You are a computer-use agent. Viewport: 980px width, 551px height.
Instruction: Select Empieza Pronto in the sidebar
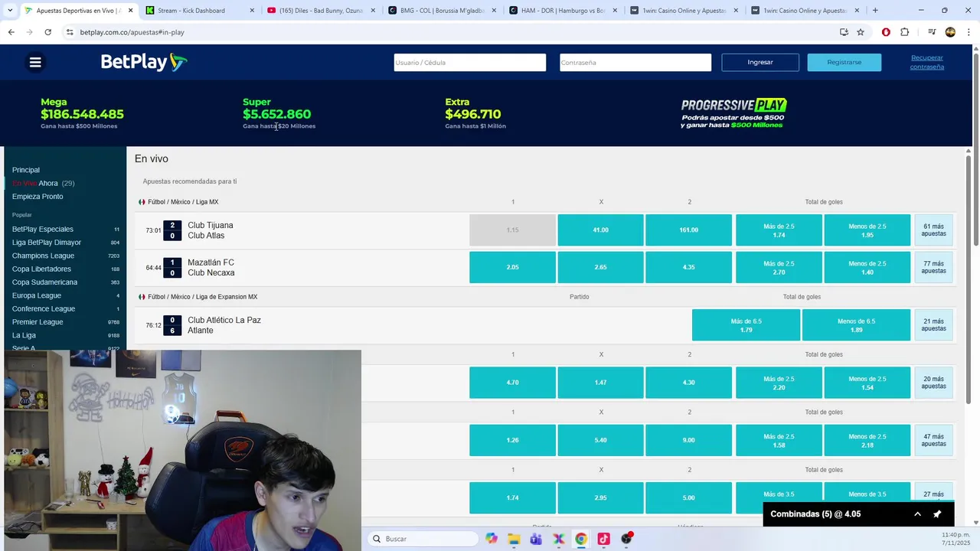click(38, 197)
